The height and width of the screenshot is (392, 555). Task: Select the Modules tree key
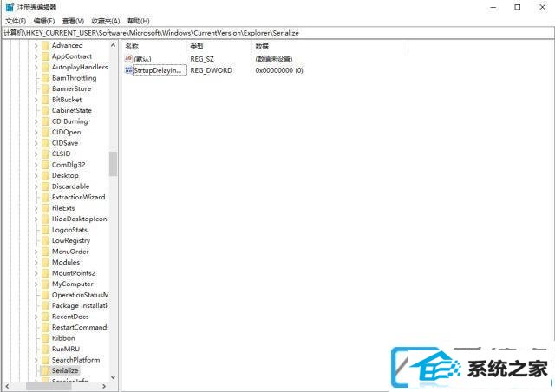click(x=66, y=262)
